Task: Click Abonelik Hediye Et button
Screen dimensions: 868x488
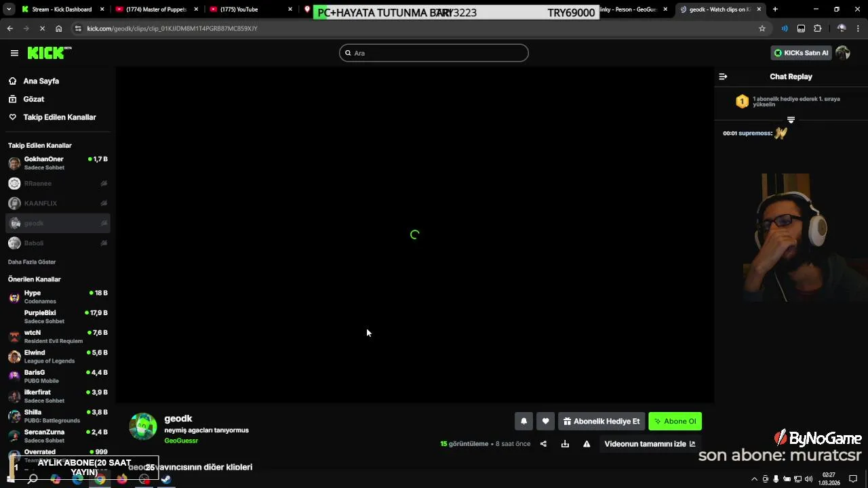Action: coord(601,421)
